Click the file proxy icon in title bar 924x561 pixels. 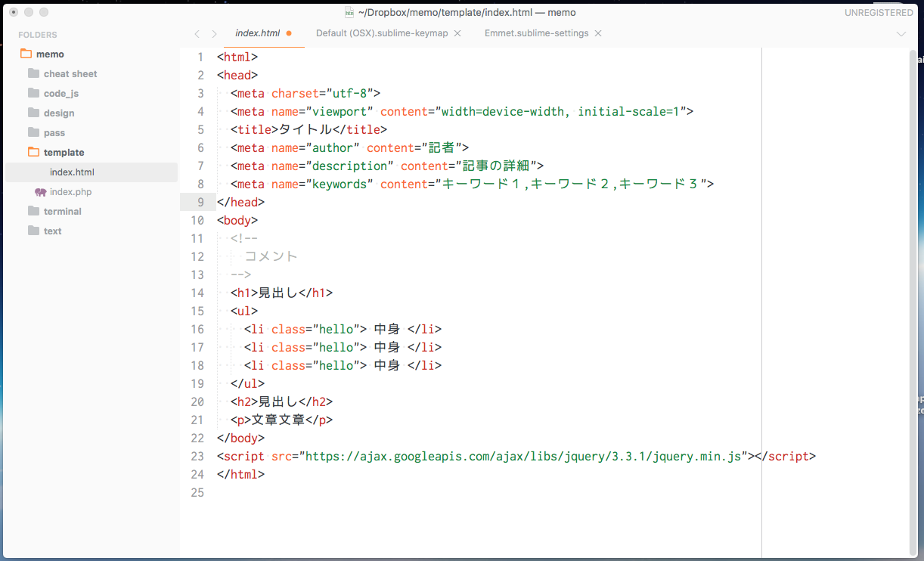point(349,12)
